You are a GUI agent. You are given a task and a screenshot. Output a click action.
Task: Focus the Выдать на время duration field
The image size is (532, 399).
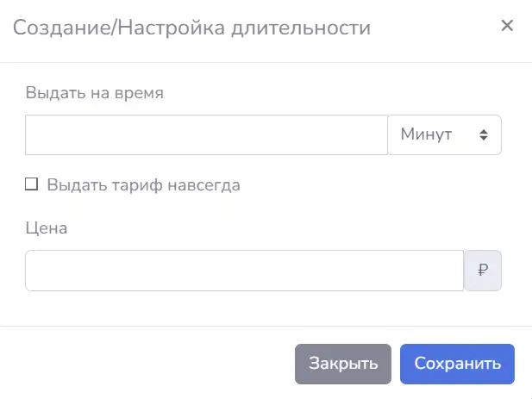tap(206, 135)
